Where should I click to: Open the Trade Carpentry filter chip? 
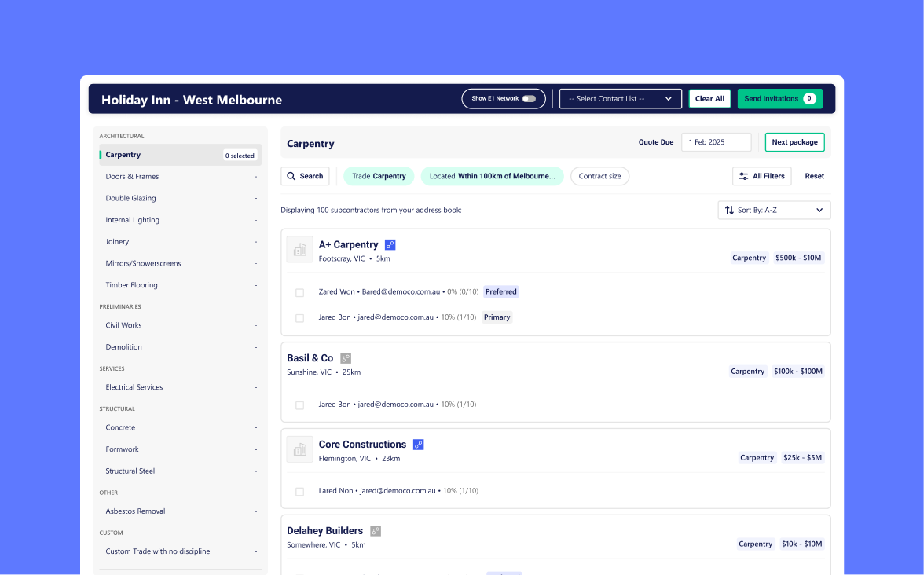[x=379, y=176]
